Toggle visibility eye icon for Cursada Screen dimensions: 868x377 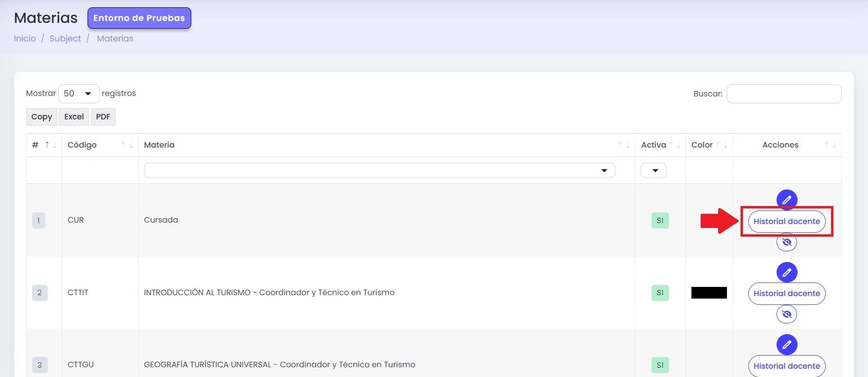pyautogui.click(x=787, y=242)
